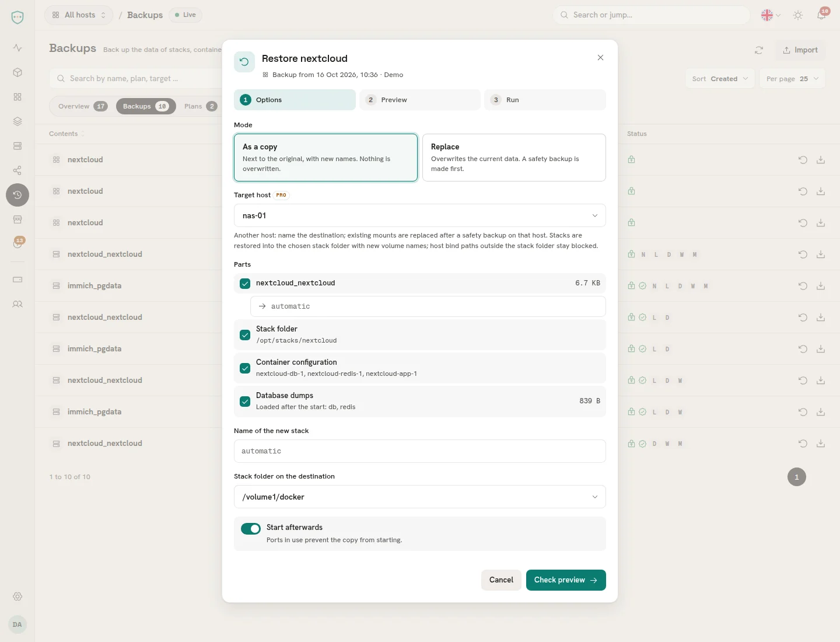Open the All hosts selector

pos(79,15)
